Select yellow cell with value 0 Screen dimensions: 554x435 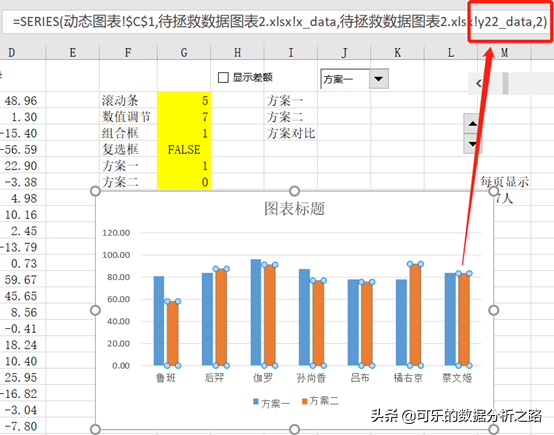(184, 182)
